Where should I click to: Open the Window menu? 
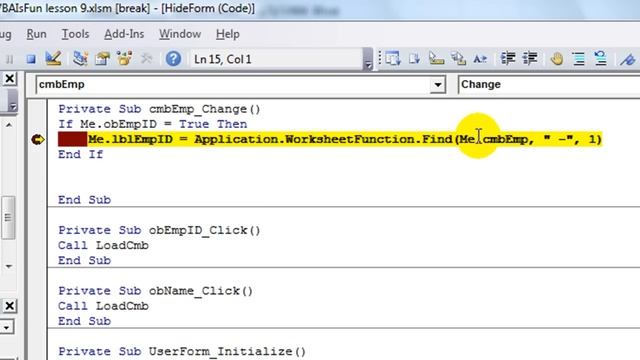pos(180,34)
